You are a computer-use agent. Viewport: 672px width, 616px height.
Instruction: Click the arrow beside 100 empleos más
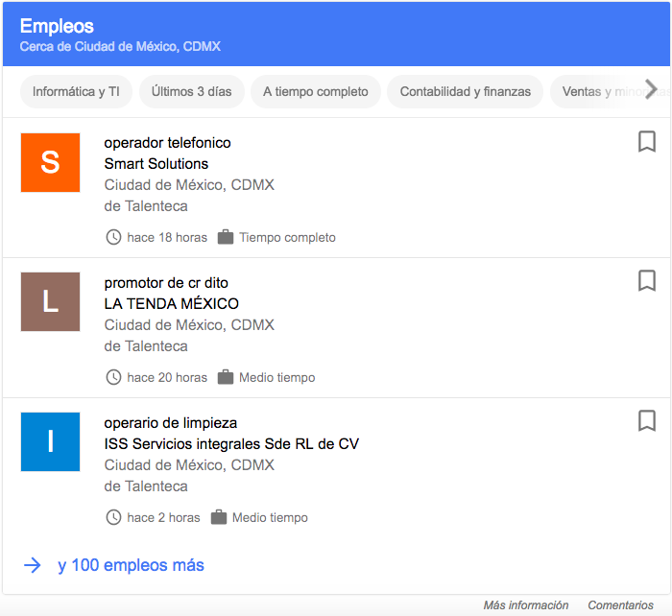pyautogui.click(x=32, y=565)
